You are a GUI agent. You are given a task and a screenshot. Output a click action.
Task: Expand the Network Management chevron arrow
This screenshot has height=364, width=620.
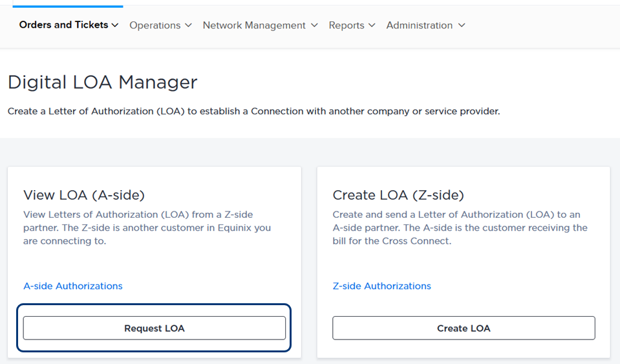[x=314, y=25]
